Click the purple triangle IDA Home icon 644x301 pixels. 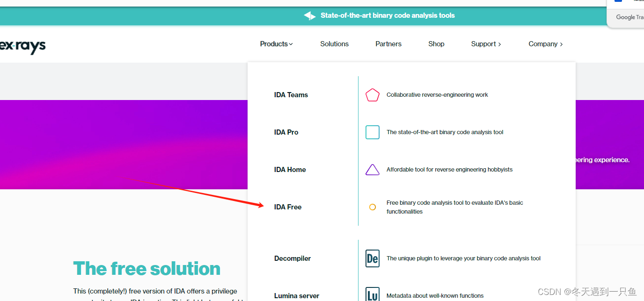coord(373,170)
